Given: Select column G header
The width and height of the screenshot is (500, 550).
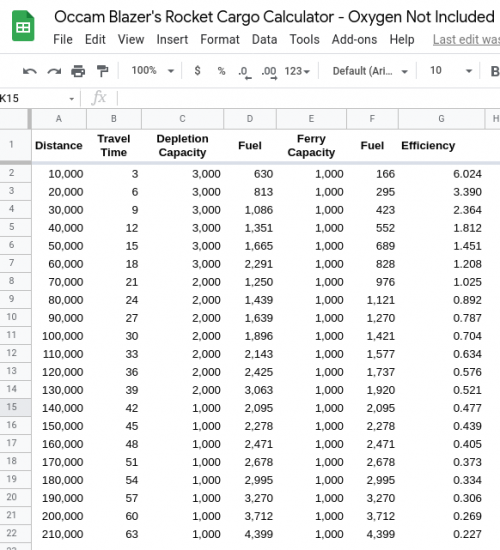Looking at the screenshot, I should 441,119.
